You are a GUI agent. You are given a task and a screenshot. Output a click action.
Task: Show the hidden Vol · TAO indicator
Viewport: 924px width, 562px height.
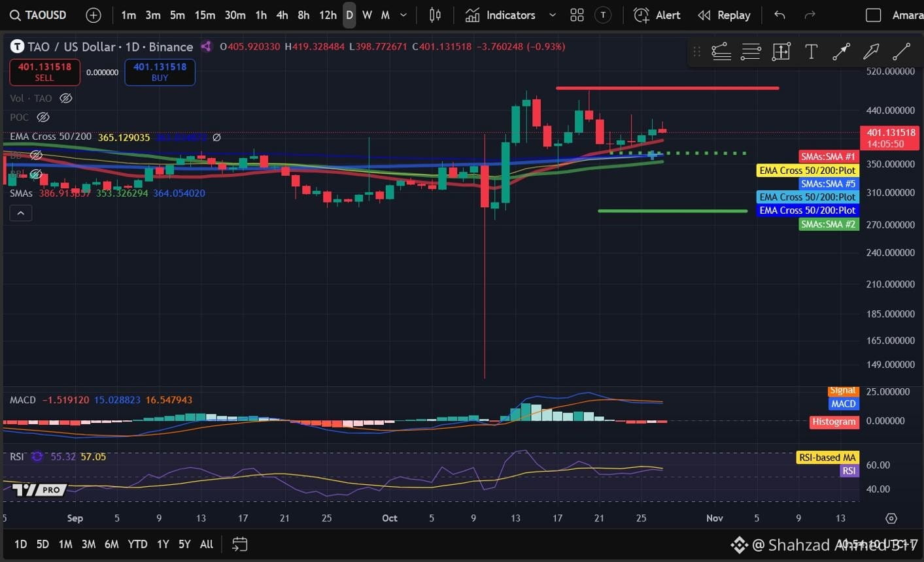(65, 98)
